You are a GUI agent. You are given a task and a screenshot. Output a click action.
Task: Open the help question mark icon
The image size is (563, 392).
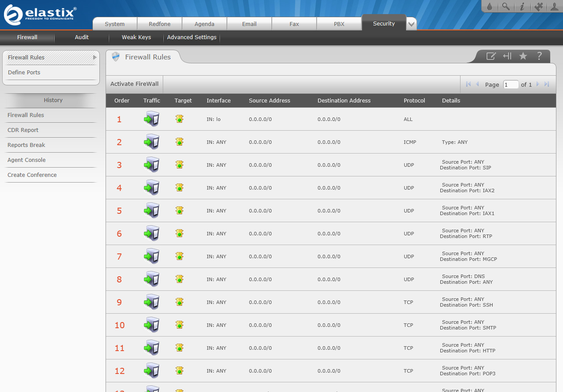pyautogui.click(x=539, y=56)
